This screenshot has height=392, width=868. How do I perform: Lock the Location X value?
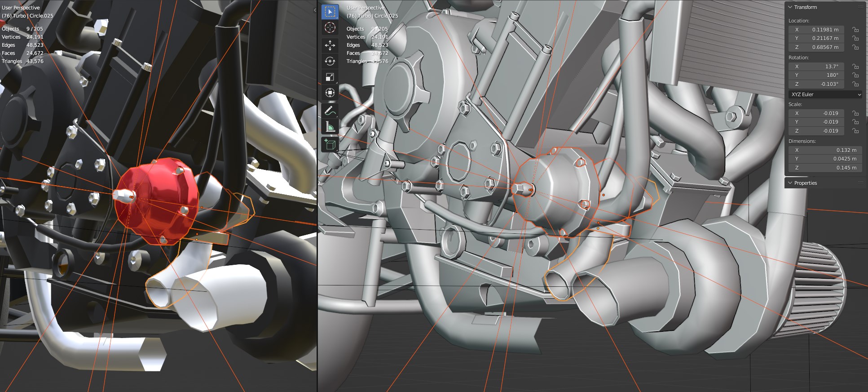pyautogui.click(x=855, y=30)
